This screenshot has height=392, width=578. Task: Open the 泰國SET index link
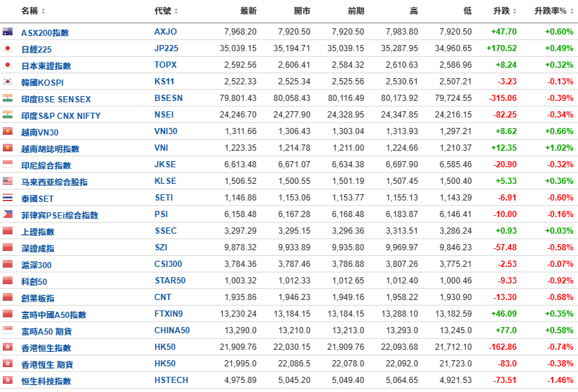[x=37, y=198]
